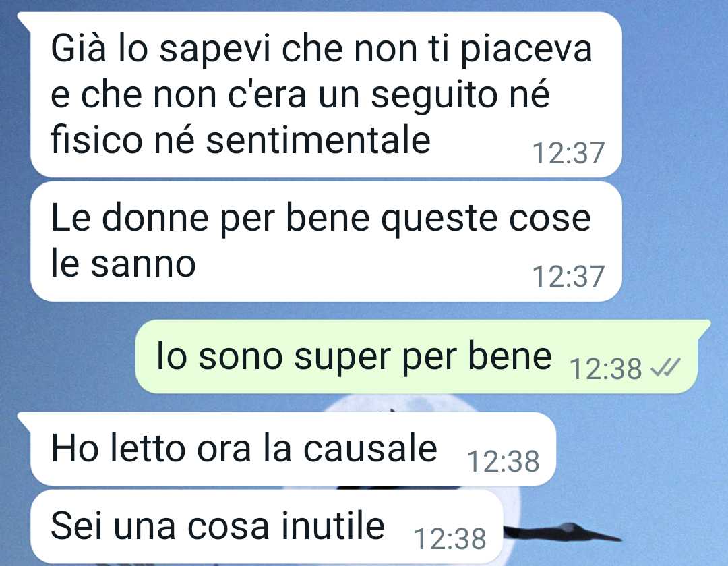Click the tail of the 'Ho letto ora' bubble
The width and height of the screenshot is (728, 566).
point(25,420)
